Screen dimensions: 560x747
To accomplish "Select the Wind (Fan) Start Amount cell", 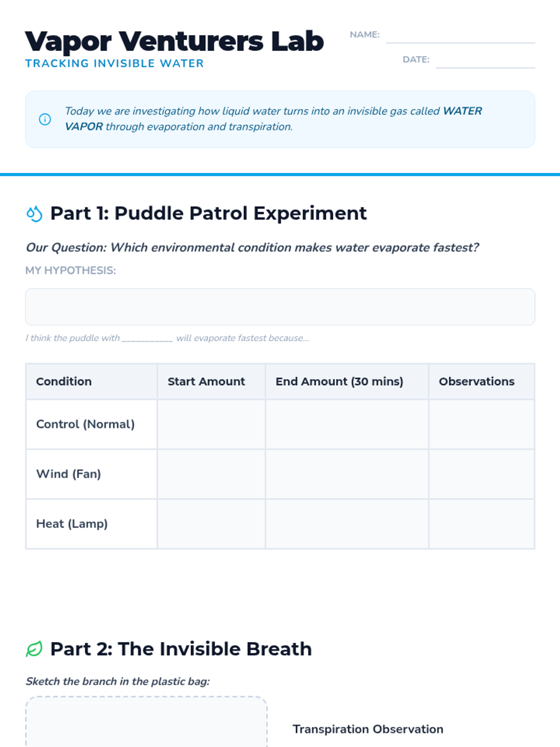I will [211, 474].
